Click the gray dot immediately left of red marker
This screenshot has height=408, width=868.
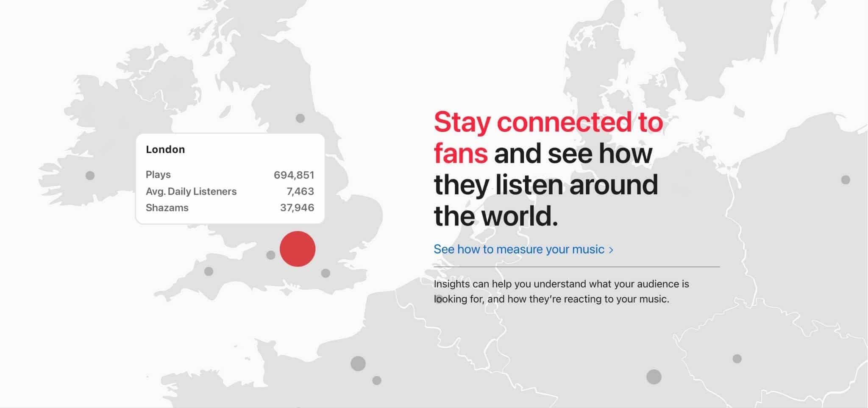(x=270, y=255)
